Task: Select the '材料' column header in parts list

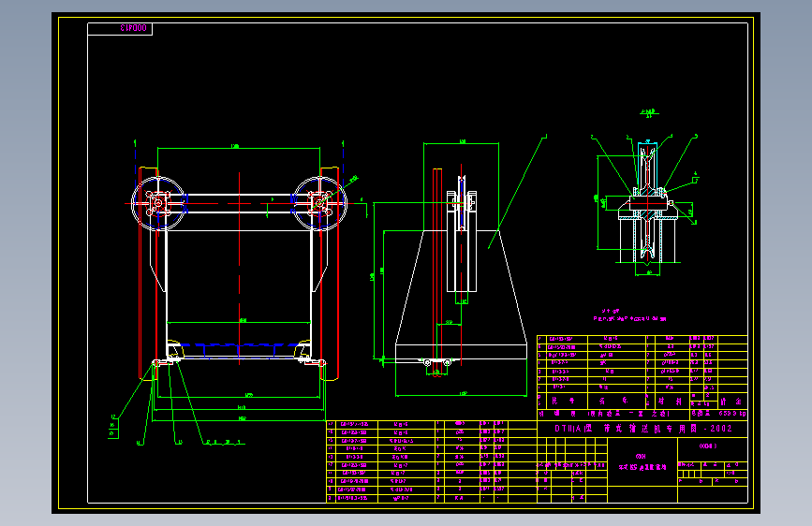Action: pos(670,402)
